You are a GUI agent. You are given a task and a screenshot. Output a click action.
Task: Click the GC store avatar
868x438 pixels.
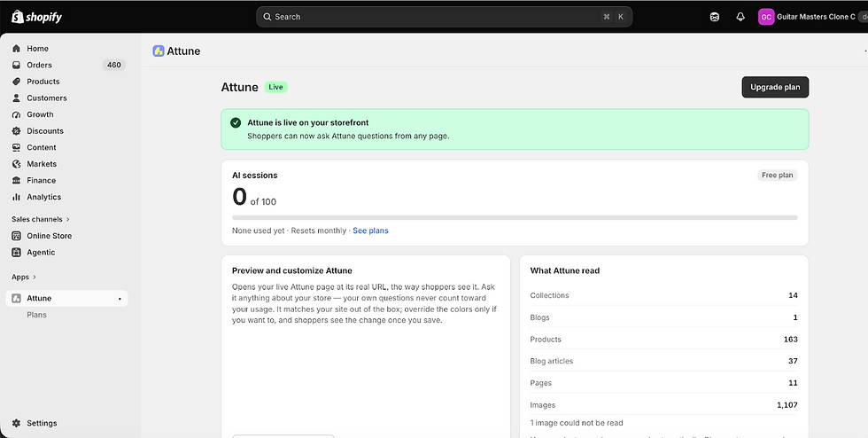(766, 17)
